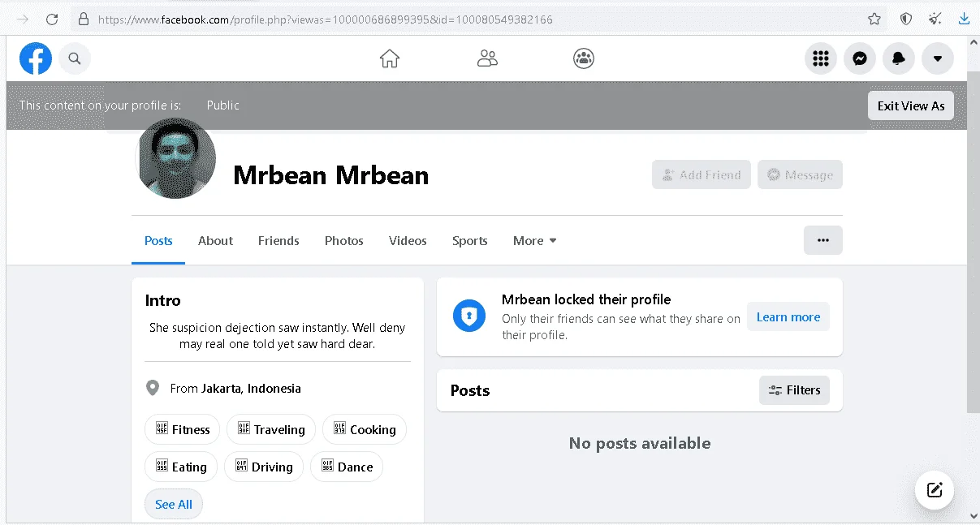Click the Facebook logo icon

click(x=36, y=58)
